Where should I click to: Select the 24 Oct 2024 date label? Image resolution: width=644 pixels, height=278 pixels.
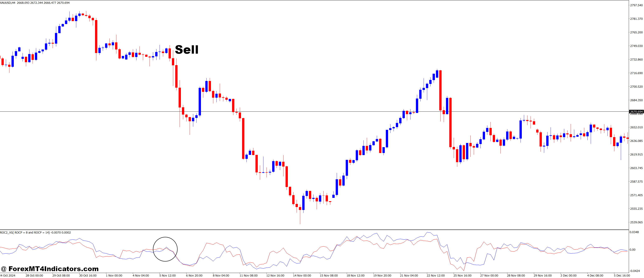8,275
